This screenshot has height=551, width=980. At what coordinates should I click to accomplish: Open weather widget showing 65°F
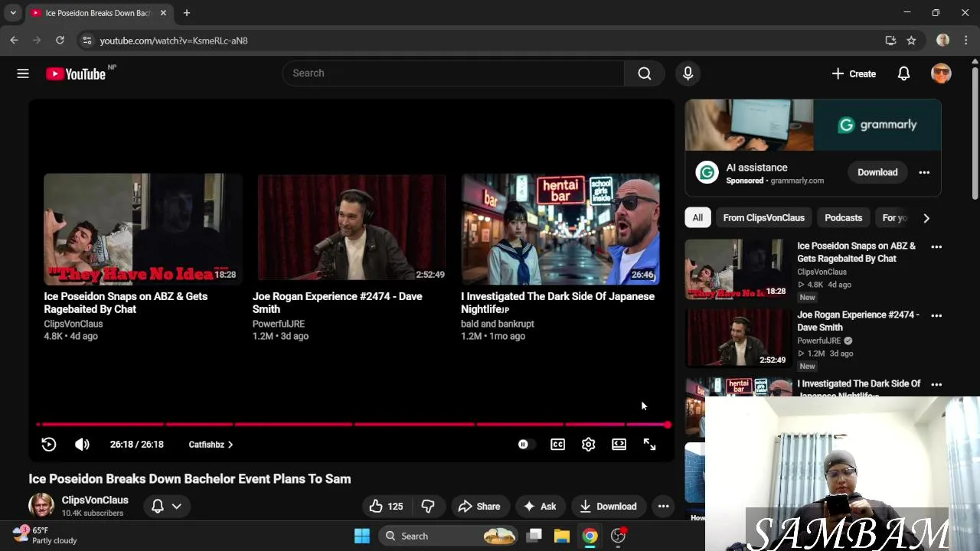point(44,536)
